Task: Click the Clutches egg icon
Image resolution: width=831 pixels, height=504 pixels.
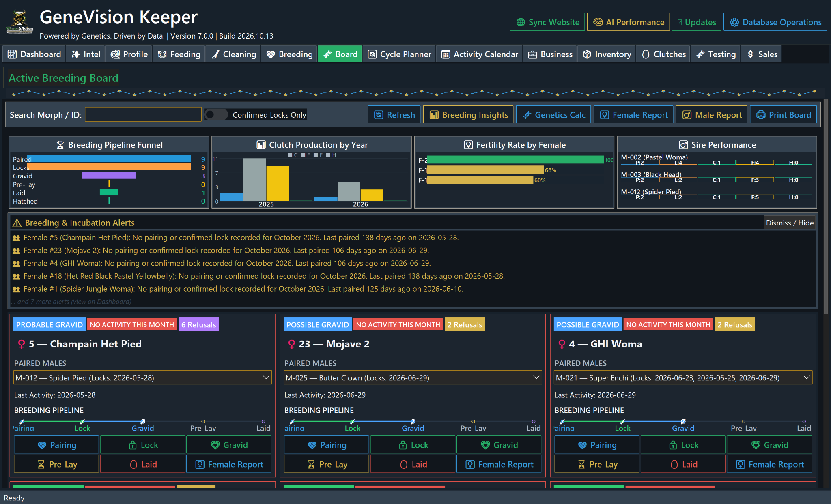Action: pos(646,54)
